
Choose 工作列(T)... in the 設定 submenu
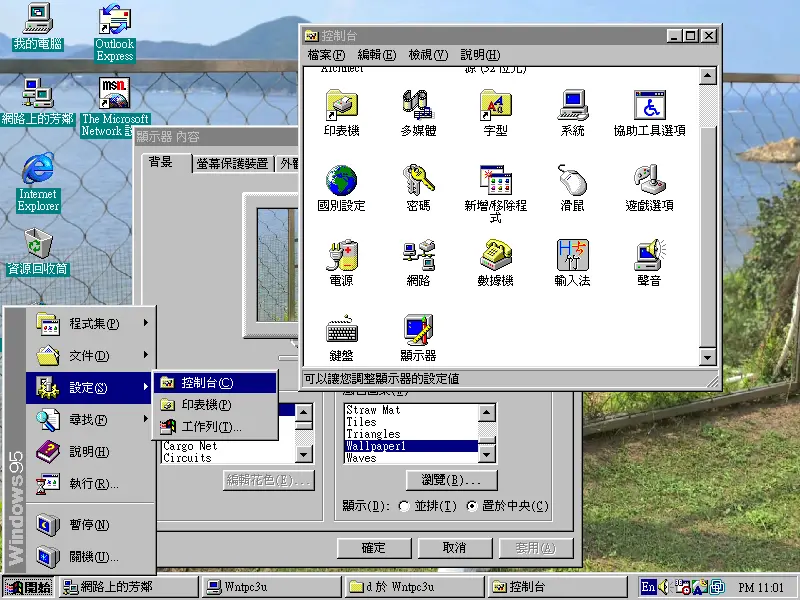click(215, 427)
